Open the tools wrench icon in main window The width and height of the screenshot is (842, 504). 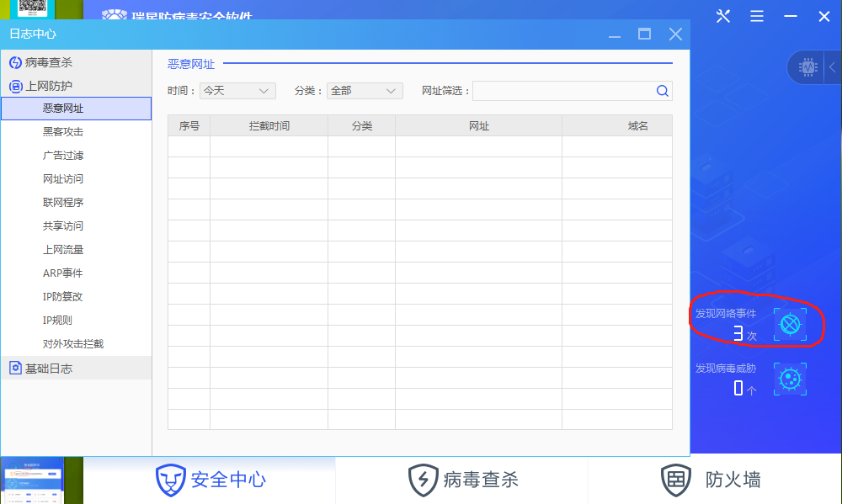(723, 16)
